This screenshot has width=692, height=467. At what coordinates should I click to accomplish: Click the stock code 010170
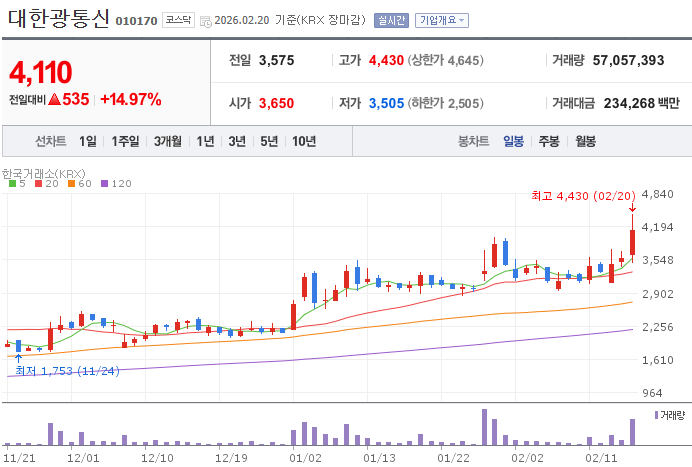click(136, 21)
